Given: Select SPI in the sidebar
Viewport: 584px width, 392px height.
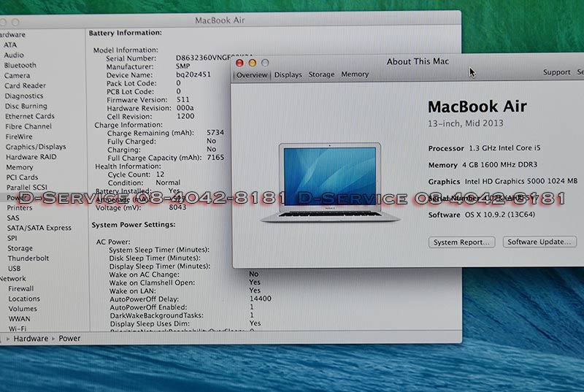Looking at the screenshot, I should click(12, 238).
